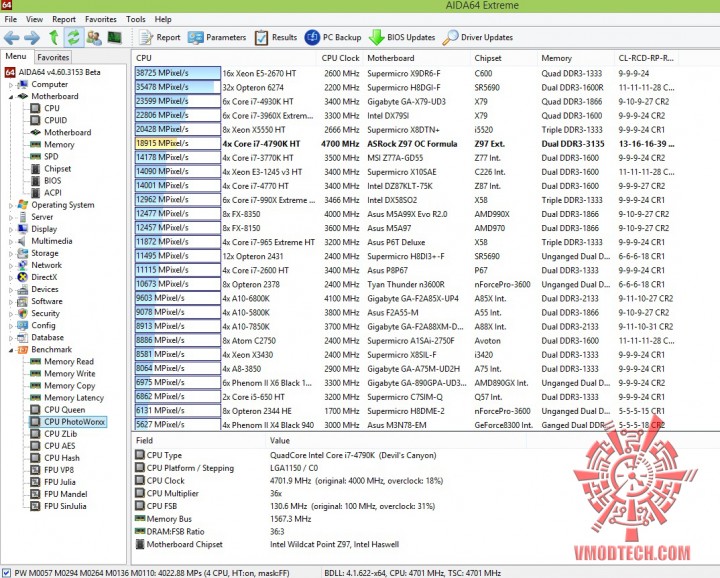Click the 18915 MPixel/s result bar

pyautogui.click(x=178, y=144)
